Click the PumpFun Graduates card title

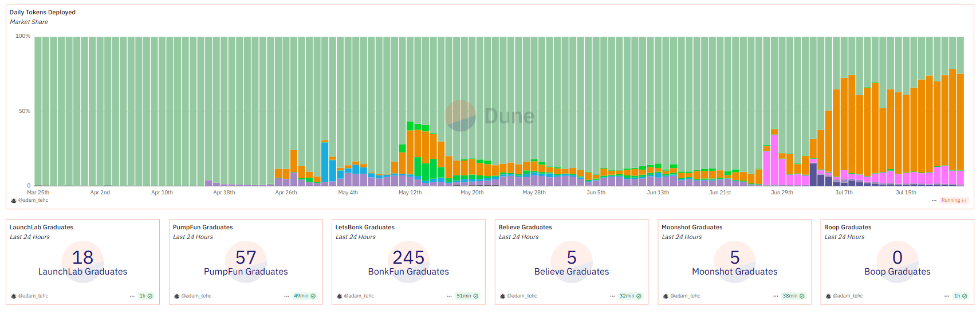[x=203, y=227]
